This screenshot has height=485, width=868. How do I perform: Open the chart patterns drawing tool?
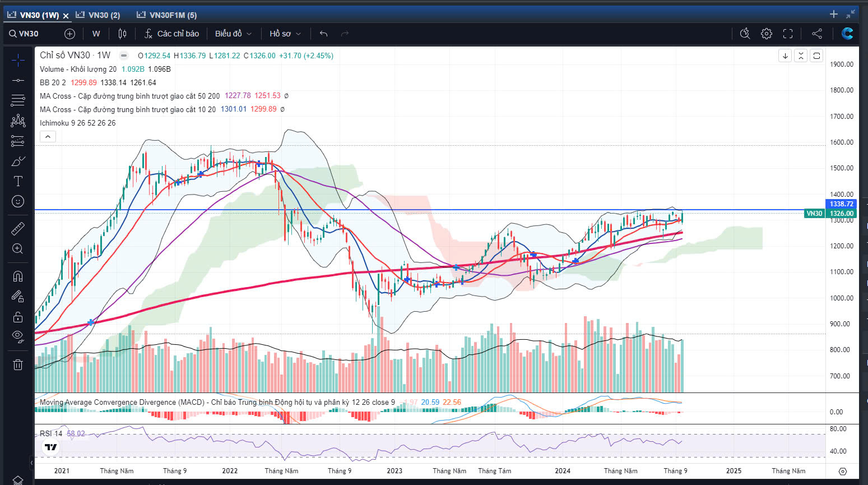(18, 121)
